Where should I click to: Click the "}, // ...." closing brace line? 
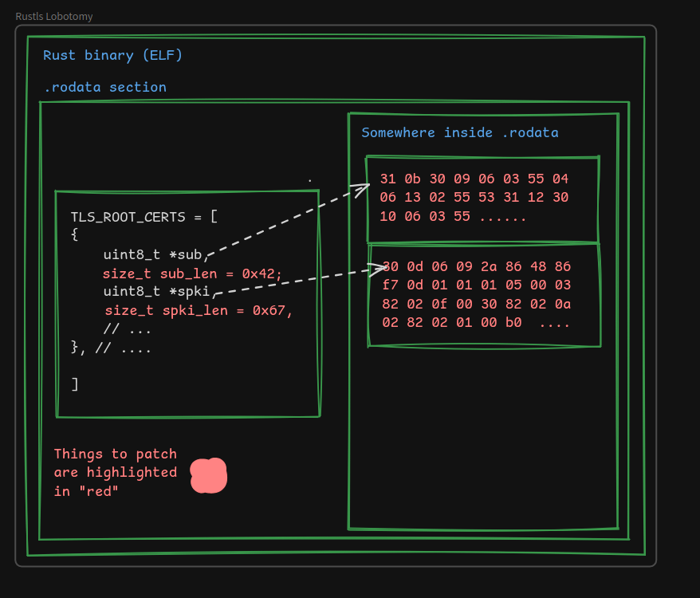111,347
